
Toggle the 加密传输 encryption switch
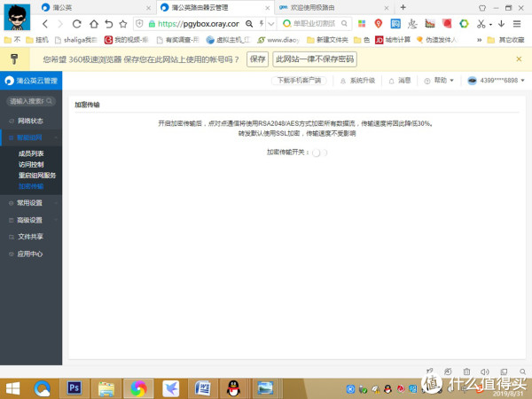(x=319, y=153)
